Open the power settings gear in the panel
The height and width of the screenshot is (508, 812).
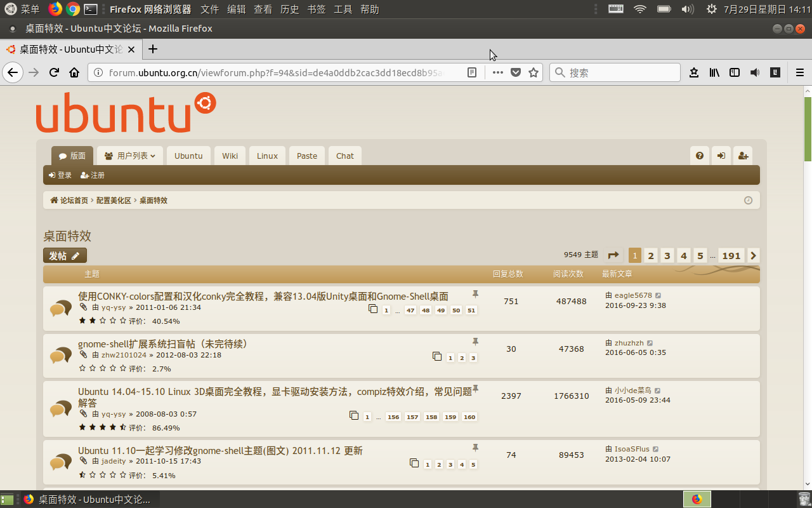pyautogui.click(x=711, y=9)
